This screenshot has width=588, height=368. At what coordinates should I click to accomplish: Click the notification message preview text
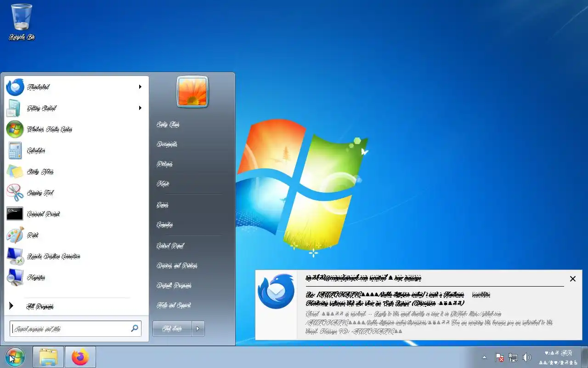point(429,322)
